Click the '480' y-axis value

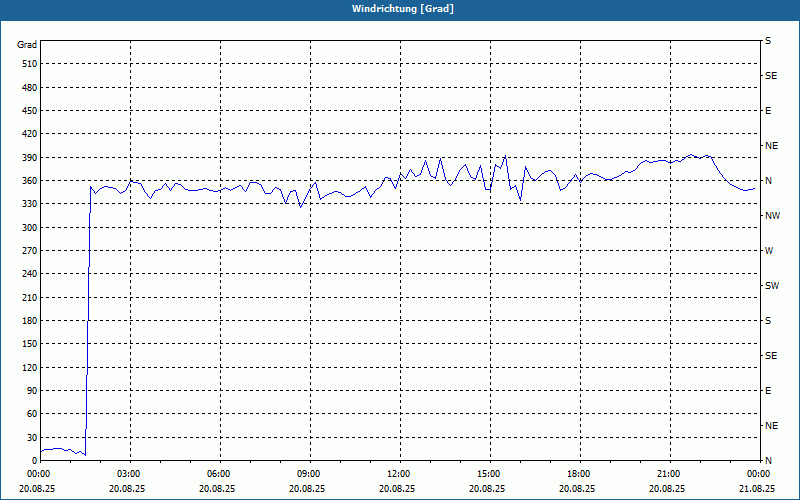pos(30,88)
